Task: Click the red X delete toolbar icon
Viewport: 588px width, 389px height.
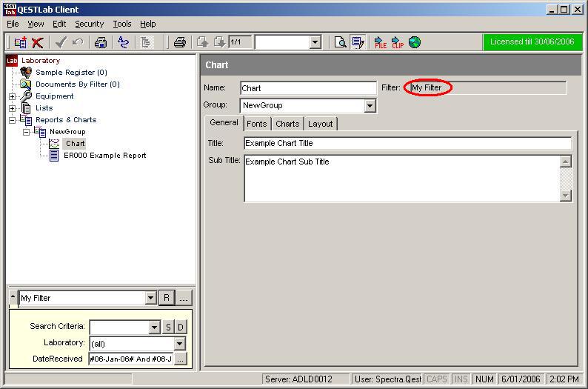Action: 38,43
